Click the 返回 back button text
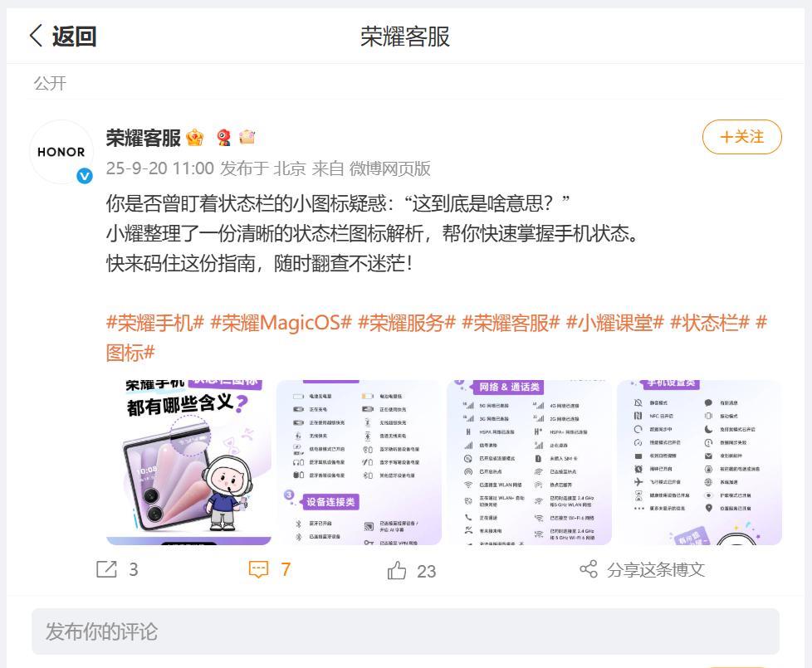Viewport: 812px width, 668px height. coord(74,37)
